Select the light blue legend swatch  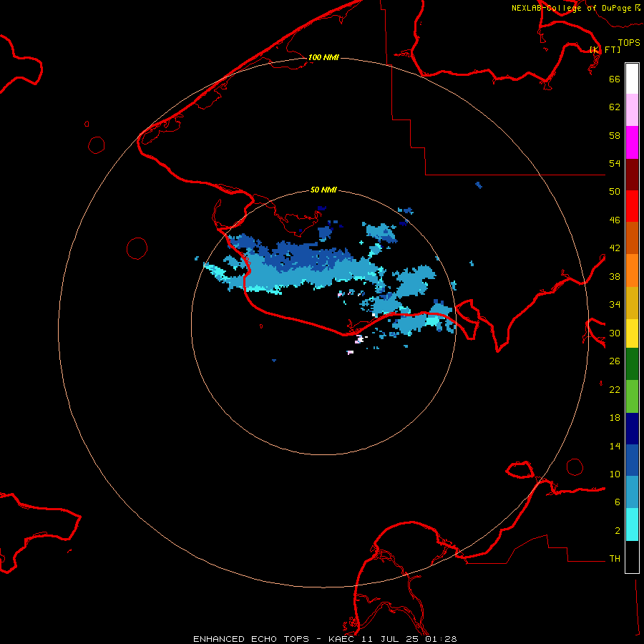(x=632, y=492)
